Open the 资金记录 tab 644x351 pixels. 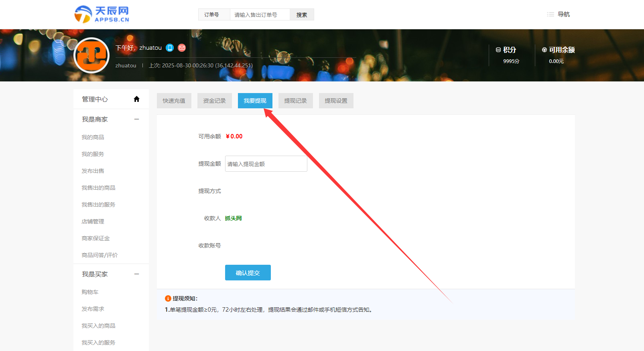coord(214,101)
